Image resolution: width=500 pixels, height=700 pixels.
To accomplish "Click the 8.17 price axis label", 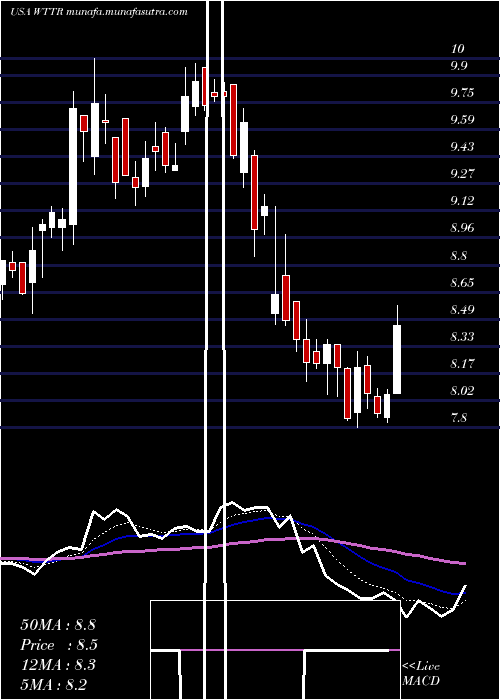I will coord(462,363).
